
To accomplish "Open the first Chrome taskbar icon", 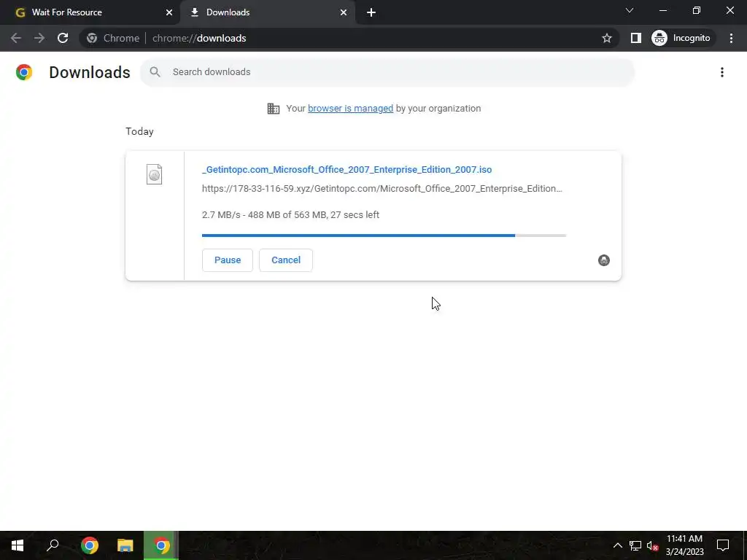I will [90, 545].
